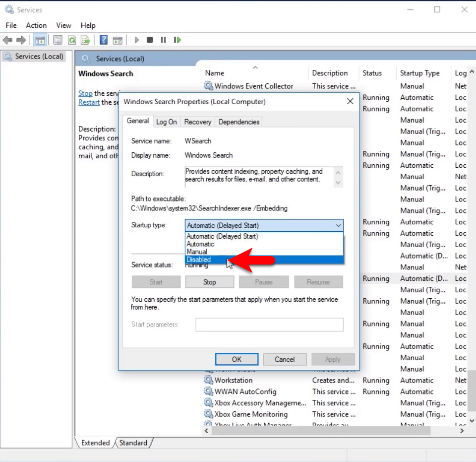The width and height of the screenshot is (476, 462).
Task: Click the Back arrow toolbar icon
Action: 7,40
